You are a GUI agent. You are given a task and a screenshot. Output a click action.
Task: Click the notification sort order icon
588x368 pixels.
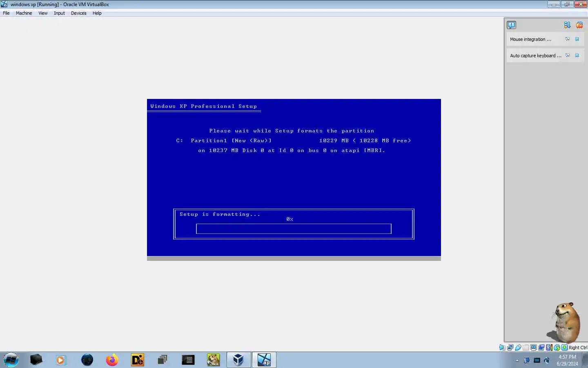click(567, 25)
